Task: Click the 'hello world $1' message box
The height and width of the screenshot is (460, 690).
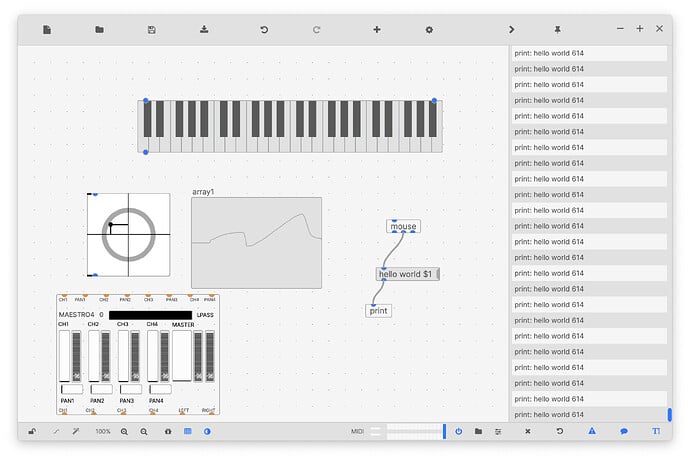Action: point(405,274)
